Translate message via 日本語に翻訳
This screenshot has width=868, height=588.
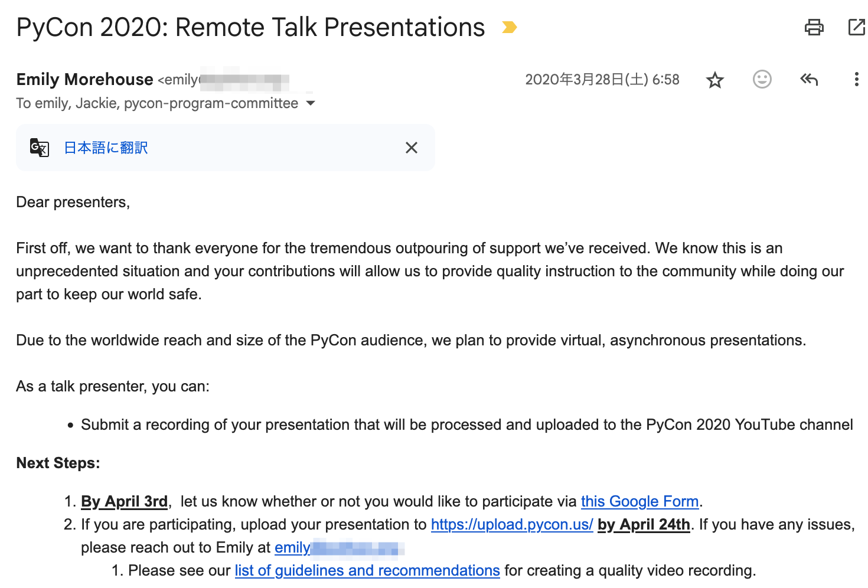(x=106, y=148)
